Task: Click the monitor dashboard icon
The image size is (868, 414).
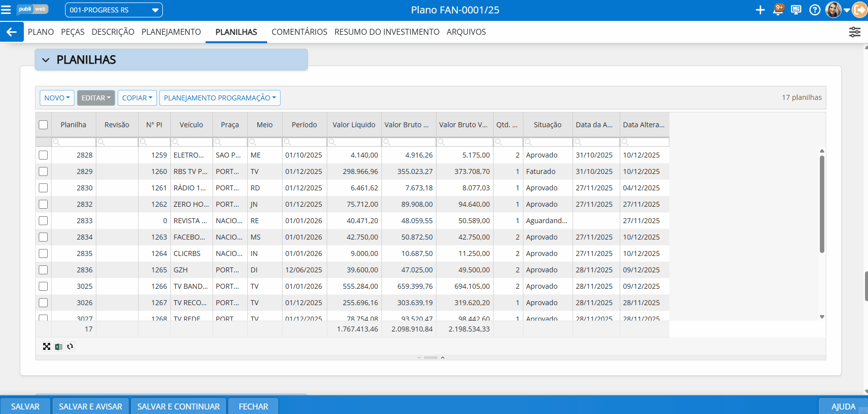Action: point(796,10)
